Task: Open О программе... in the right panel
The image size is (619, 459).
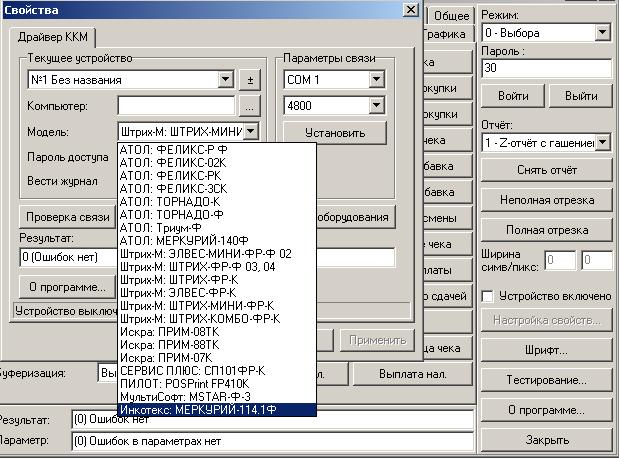Action: 547,410
